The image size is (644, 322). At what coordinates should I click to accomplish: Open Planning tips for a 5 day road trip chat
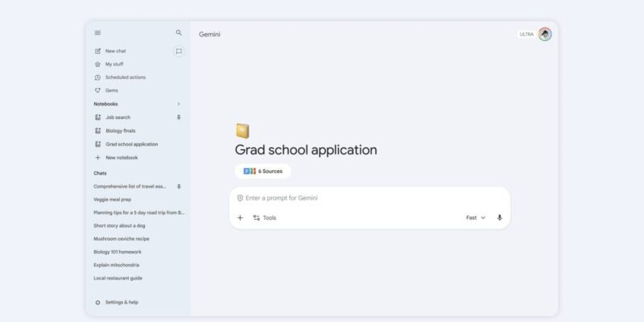(x=138, y=213)
